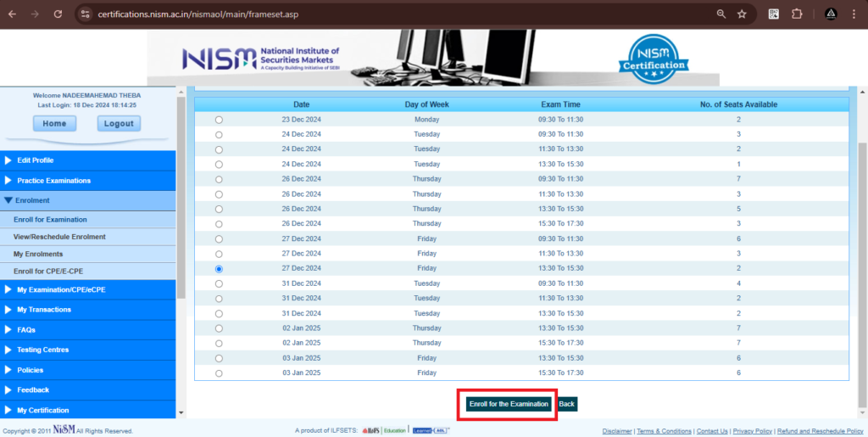Screen dimensions: 868x437
Task: Click the sidebar scroll up arrow
Action: pos(181,91)
